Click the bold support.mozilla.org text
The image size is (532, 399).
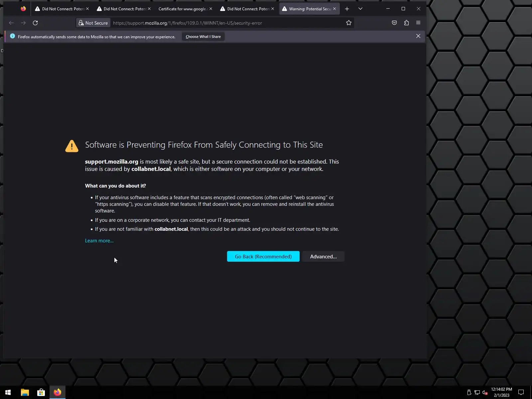[111, 162]
